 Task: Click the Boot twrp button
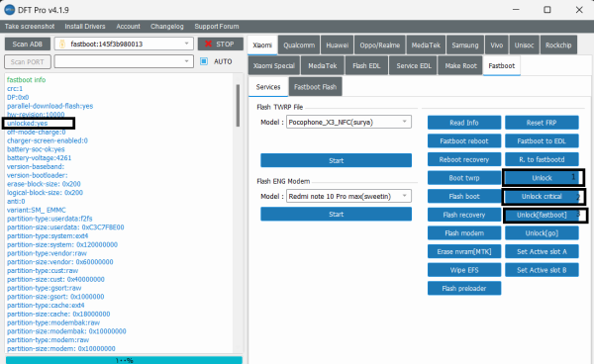pyautogui.click(x=464, y=178)
